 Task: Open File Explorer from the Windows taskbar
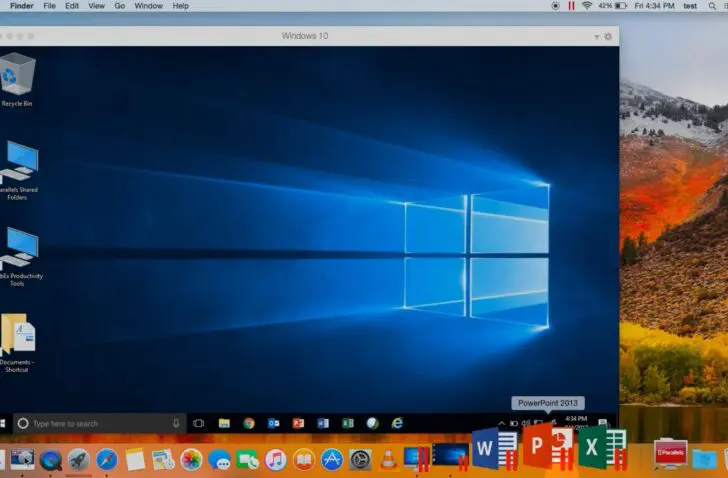click(x=224, y=423)
